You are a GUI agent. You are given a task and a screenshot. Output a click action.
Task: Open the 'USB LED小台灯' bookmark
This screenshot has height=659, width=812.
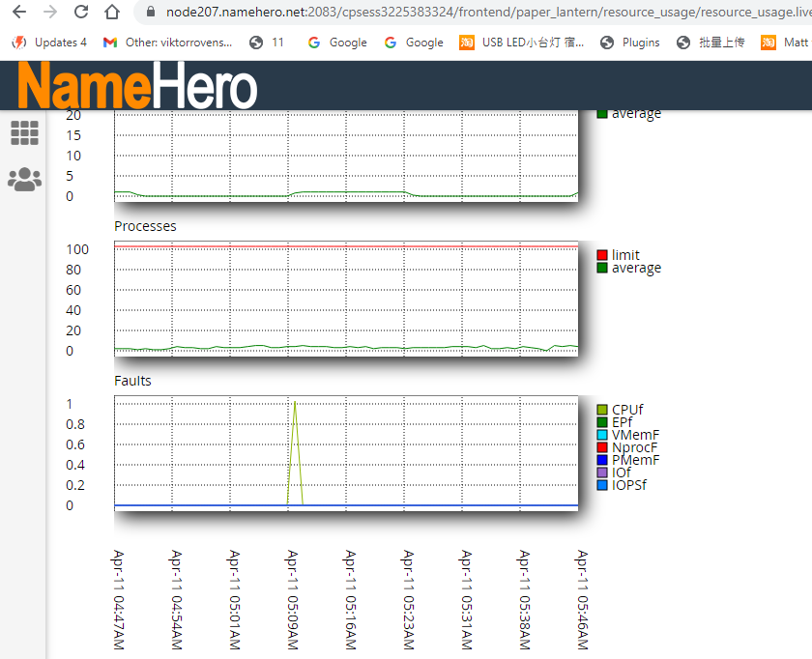(522, 43)
